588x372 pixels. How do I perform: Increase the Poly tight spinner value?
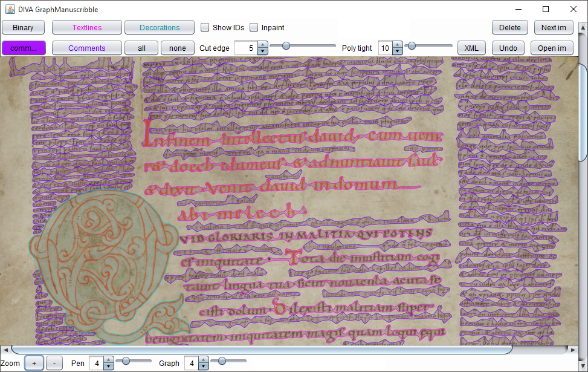click(398, 45)
